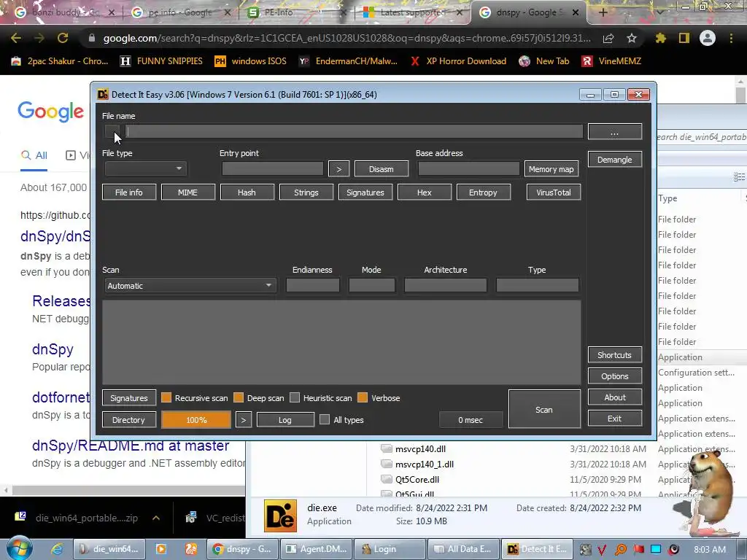Enable All types checkbox
The height and width of the screenshot is (560, 747).
pyautogui.click(x=325, y=419)
